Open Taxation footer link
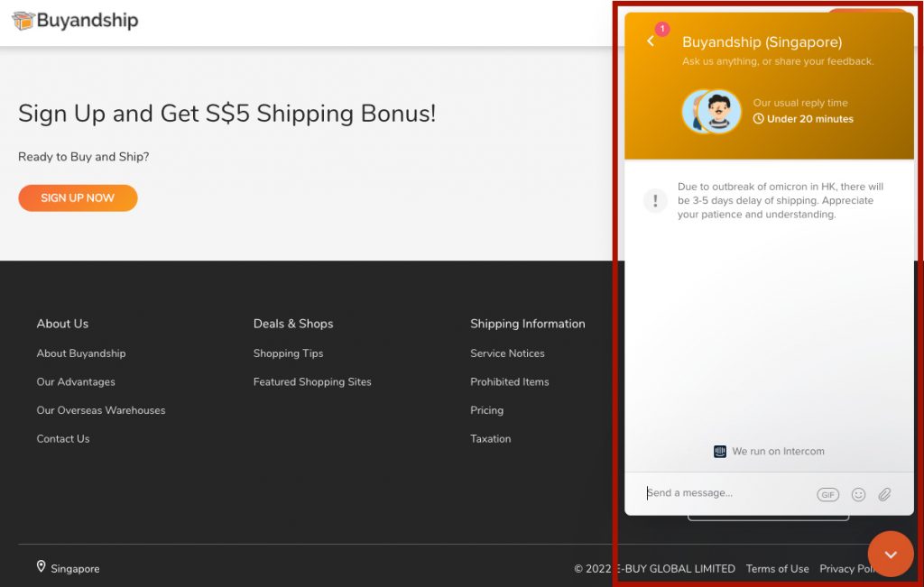924x587 pixels. tap(490, 438)
